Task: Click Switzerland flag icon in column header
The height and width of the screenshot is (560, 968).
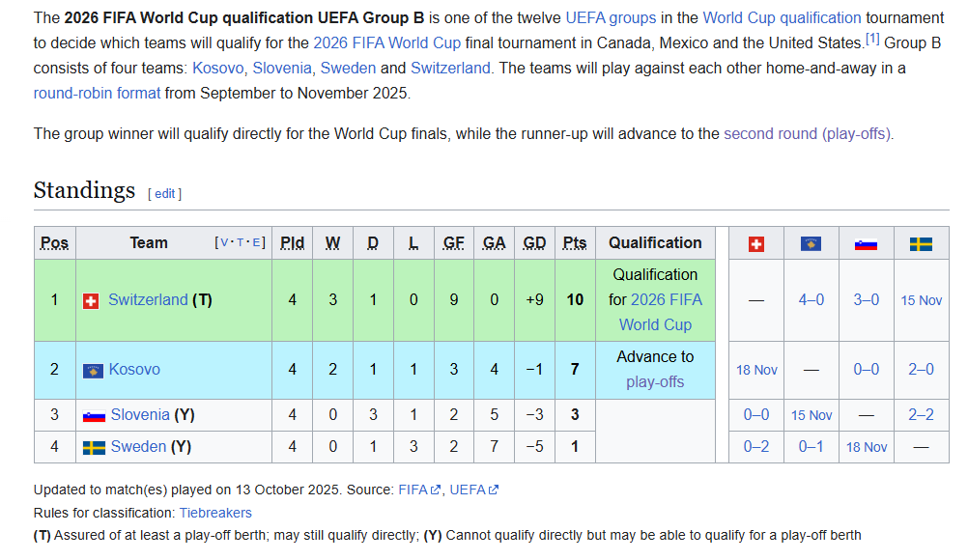Action: pos(756,244)
